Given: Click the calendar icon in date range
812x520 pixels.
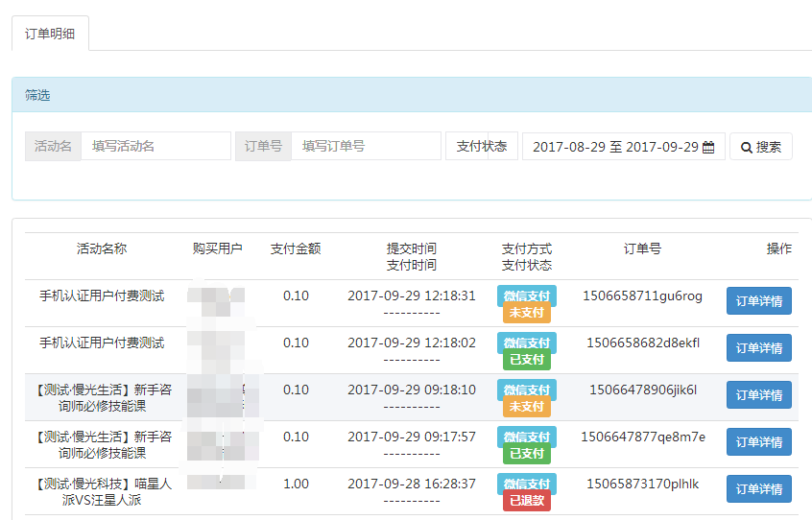Looking at the screenshot, I should (x=708, y=147).
